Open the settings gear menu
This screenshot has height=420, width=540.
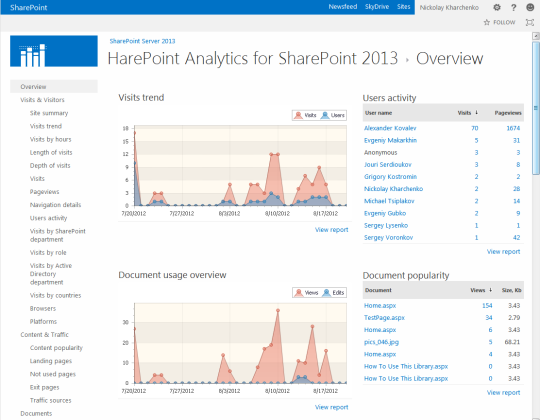coord(497,7)
